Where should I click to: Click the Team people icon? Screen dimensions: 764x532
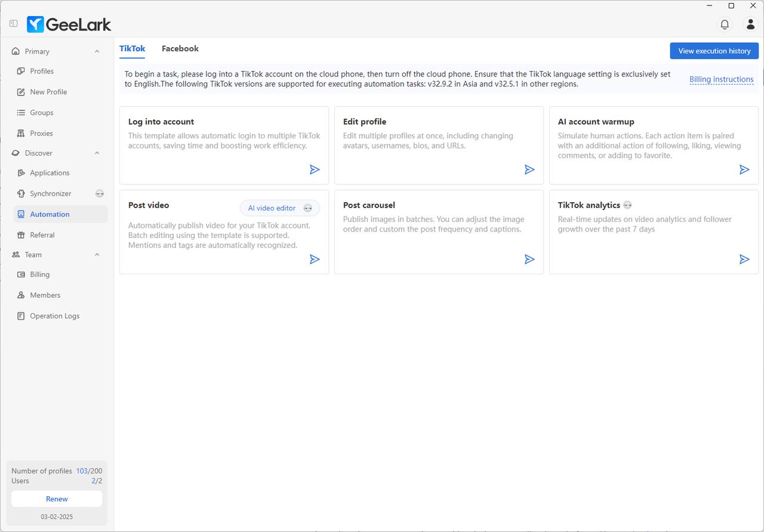16,255
